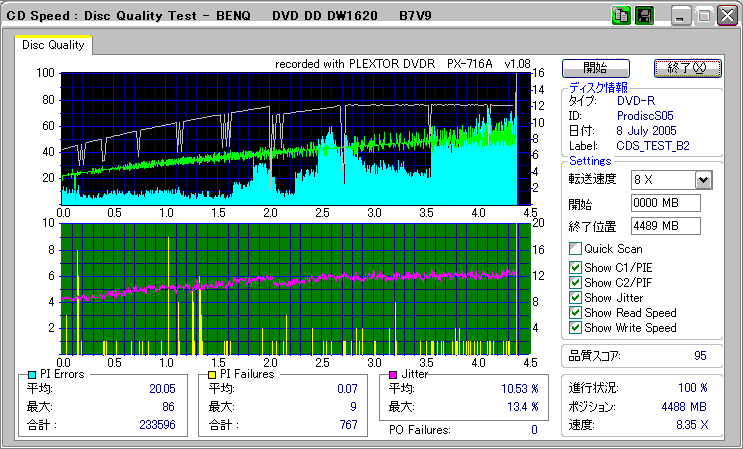The image size is (743, 449).
Task: Click the 終了(X) exit button
Action: coord(687,68)
